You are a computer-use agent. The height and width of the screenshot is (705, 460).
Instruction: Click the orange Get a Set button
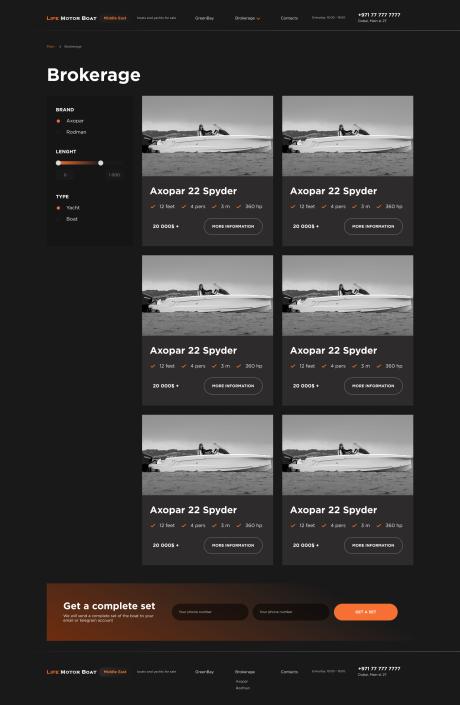(x=366, y=612)
